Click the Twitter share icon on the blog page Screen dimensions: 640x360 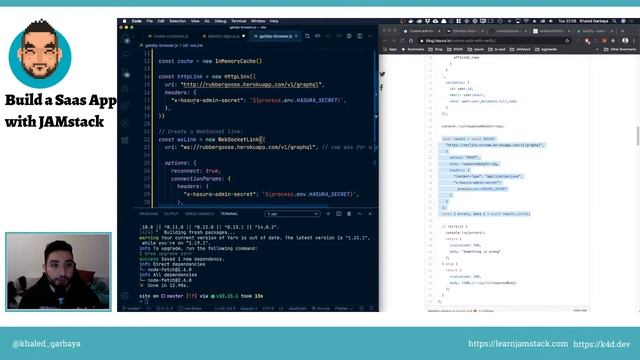(x=382, y=74)
